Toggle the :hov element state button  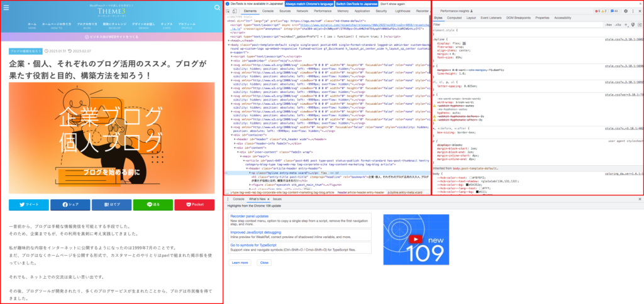tap(609, 24)
